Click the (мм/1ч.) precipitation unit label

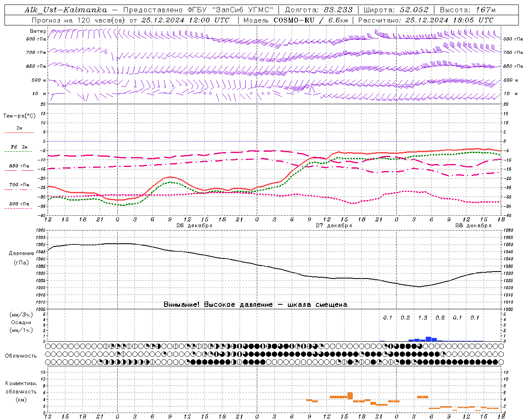coord(21,330)
